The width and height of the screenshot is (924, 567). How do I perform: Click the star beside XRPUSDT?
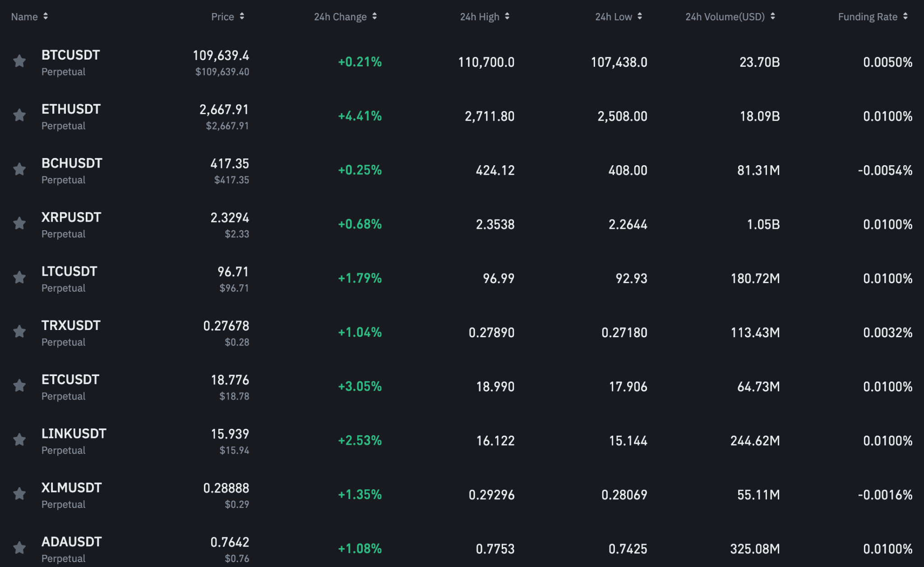pyautogui.click(x=19, y=223)
